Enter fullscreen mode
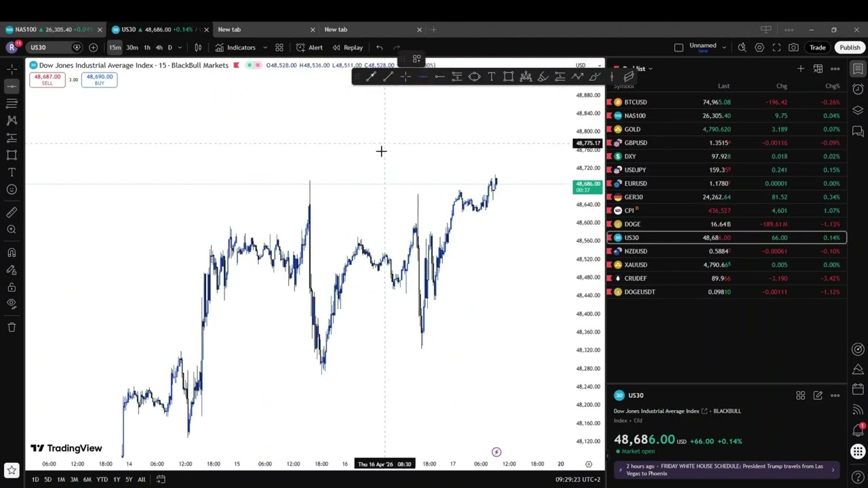This screenshot has height=488, width=868. click(x=776, y=47)
